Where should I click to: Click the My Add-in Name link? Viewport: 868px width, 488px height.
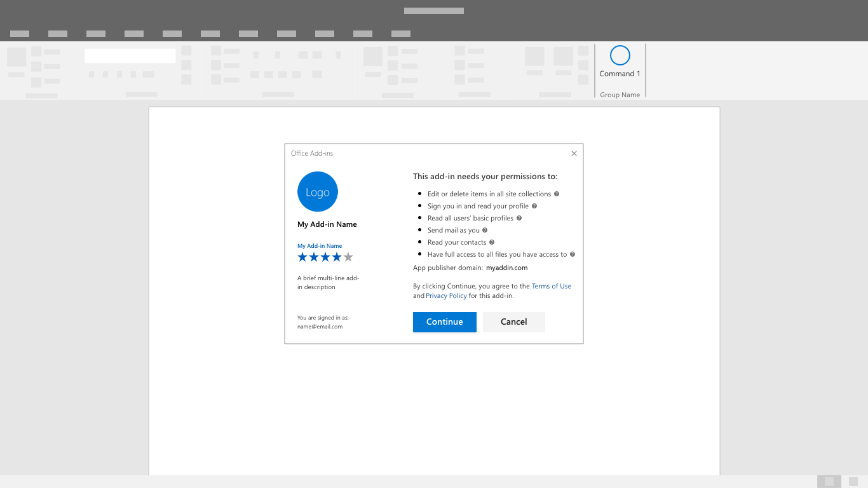(320, 245)
